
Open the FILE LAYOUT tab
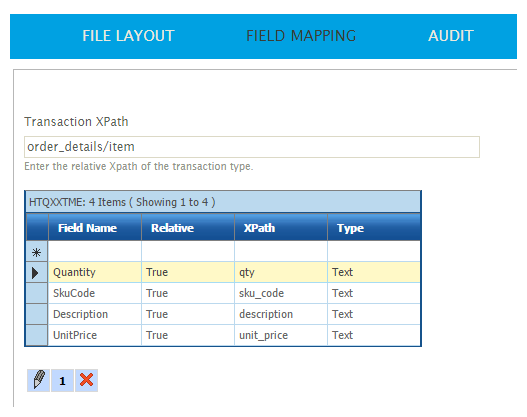tap(128, 36)
